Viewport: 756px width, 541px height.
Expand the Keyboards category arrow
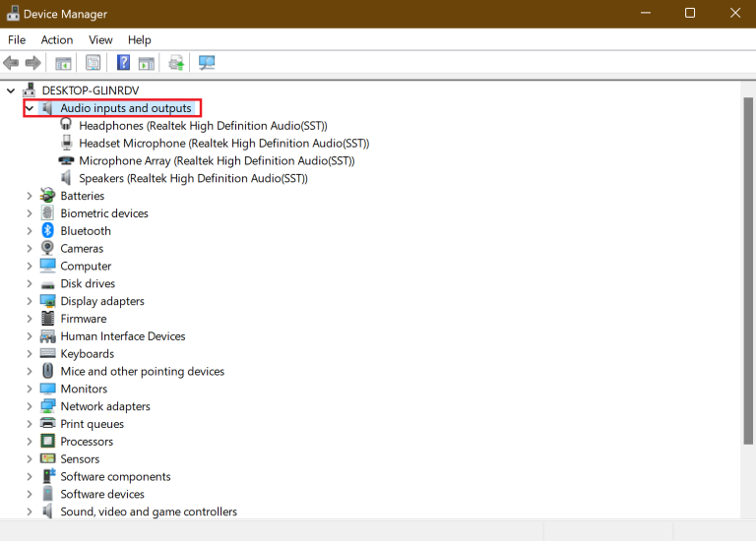point(29,354)
